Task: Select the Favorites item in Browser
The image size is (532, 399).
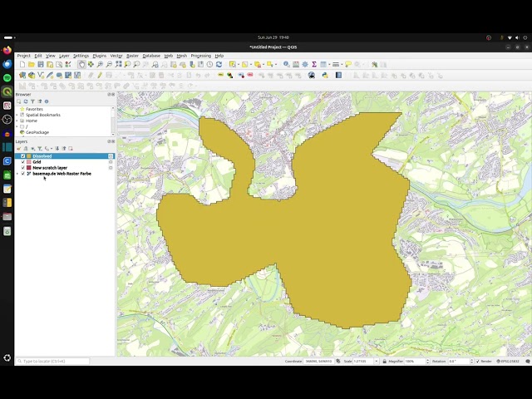Action: (x=34, y=109)
